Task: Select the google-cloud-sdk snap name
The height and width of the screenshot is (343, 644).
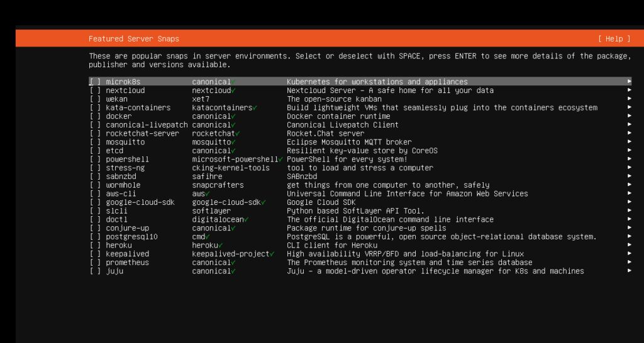Action: (x=140, y=202)
